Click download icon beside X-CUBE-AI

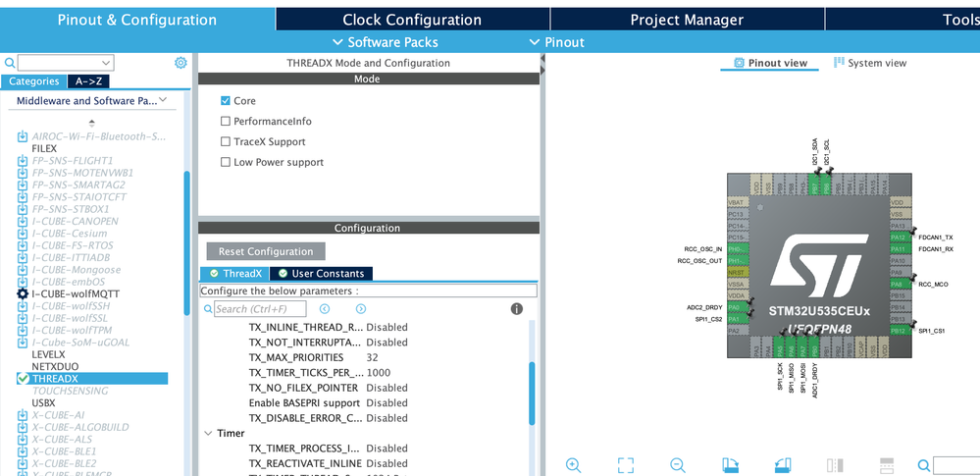[x=23, y=415]
